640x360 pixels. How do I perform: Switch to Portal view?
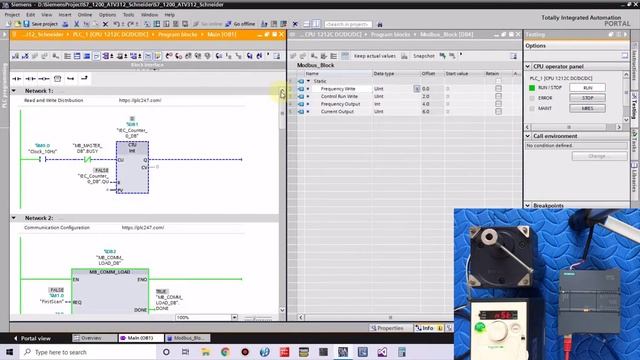[32, 338]
